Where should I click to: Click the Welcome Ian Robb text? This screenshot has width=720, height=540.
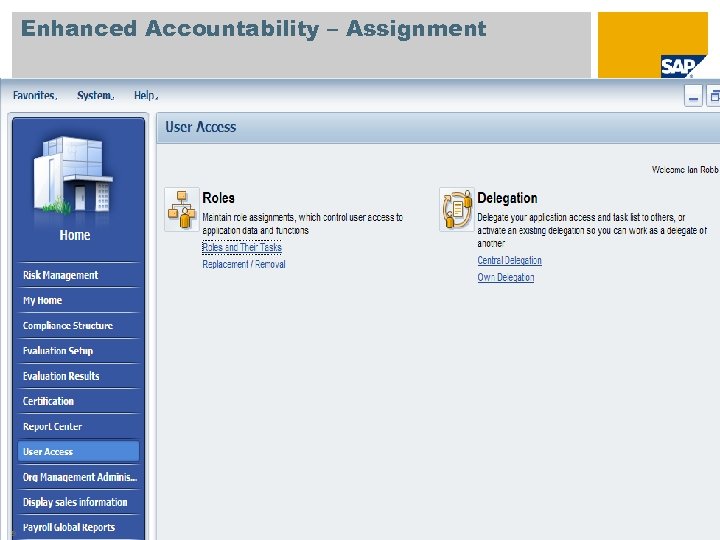coord(685,170)
